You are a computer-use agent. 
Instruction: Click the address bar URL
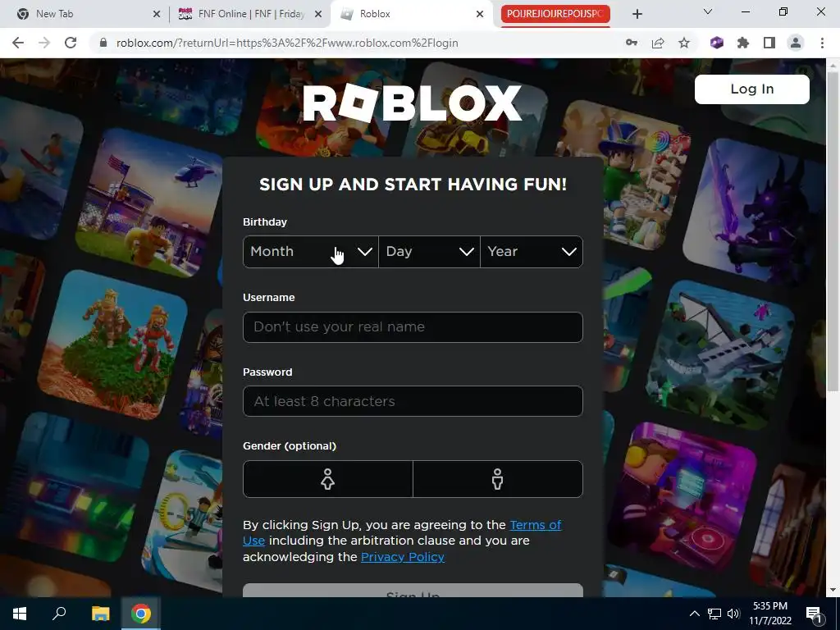(287, 43)
